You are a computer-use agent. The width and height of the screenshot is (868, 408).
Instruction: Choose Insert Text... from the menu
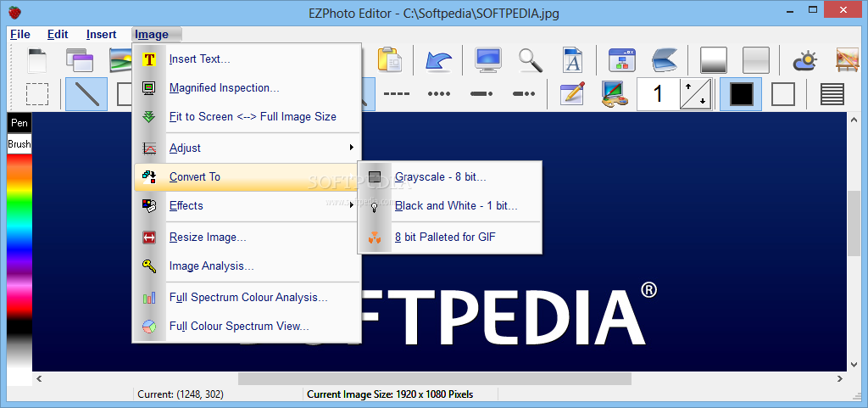[x=247, y=59]
